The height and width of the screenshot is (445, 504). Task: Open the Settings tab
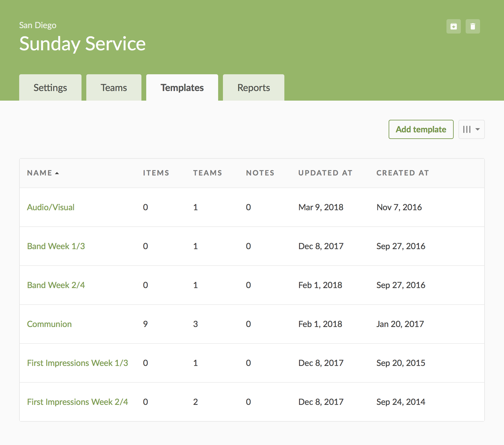pyautogui.click(x=50, y=87)
